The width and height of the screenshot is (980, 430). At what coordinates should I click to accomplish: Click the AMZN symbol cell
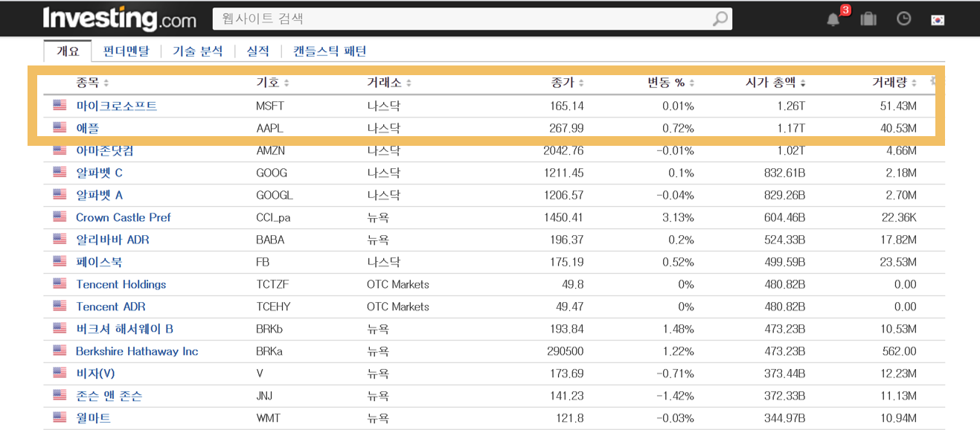(x=271, y=150)
